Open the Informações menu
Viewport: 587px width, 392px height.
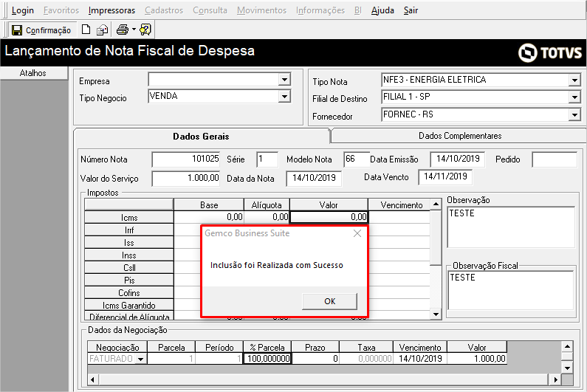coord(320,10)
